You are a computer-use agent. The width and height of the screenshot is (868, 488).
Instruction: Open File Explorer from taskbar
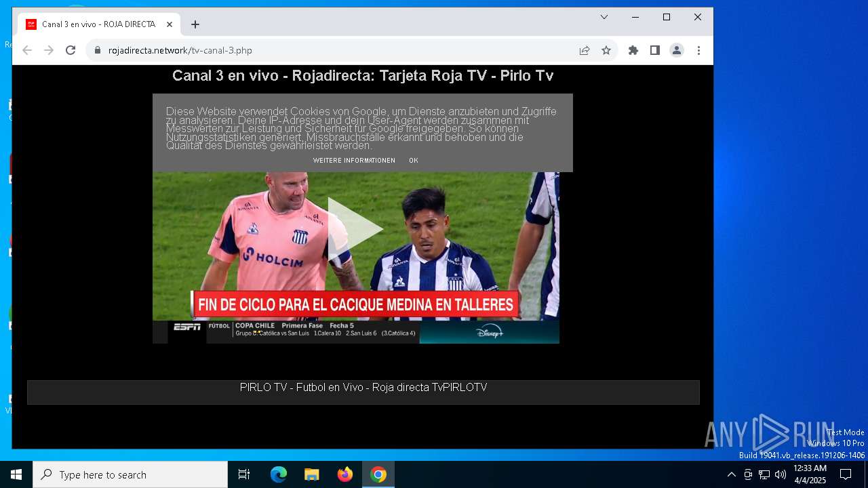312,474
